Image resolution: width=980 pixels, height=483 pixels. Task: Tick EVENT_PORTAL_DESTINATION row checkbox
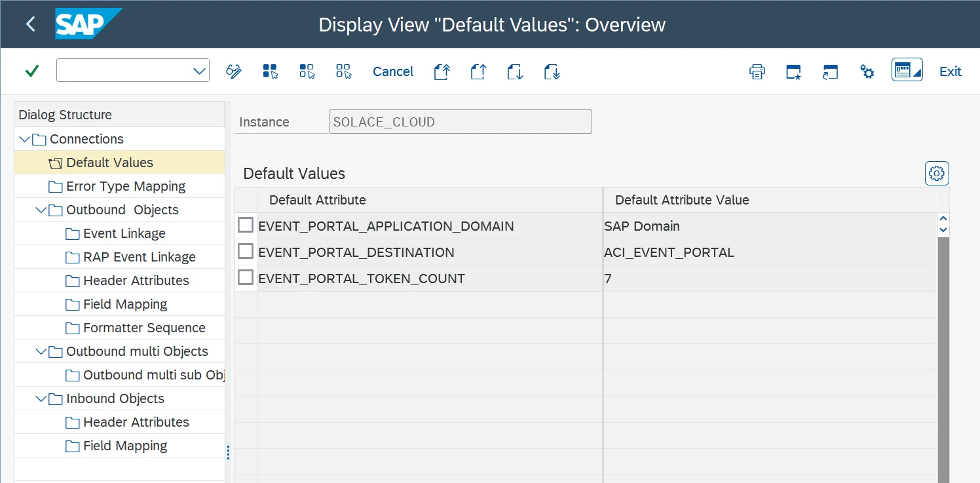[246, 252]
